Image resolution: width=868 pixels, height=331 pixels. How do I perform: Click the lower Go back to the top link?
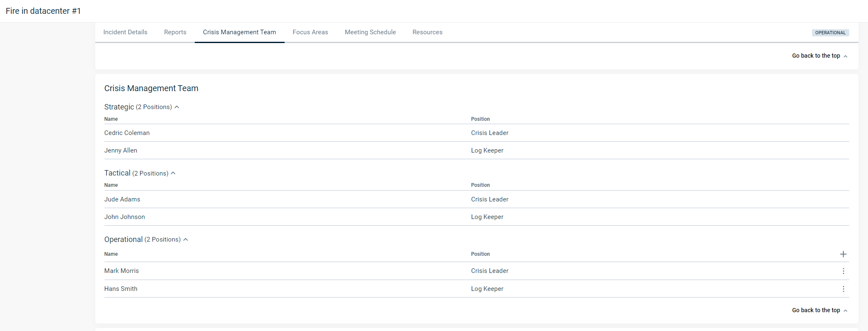tap(820, 310)
